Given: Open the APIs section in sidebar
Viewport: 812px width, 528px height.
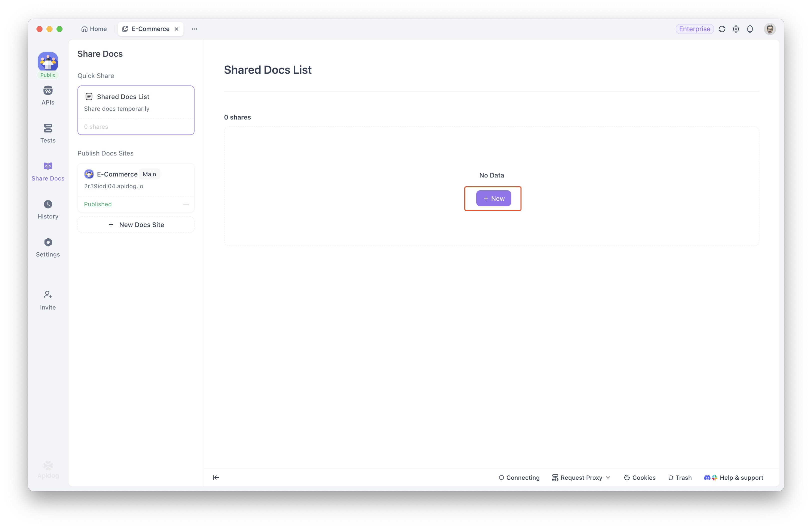Looking at the screenshot, I should tap(48, 95).
